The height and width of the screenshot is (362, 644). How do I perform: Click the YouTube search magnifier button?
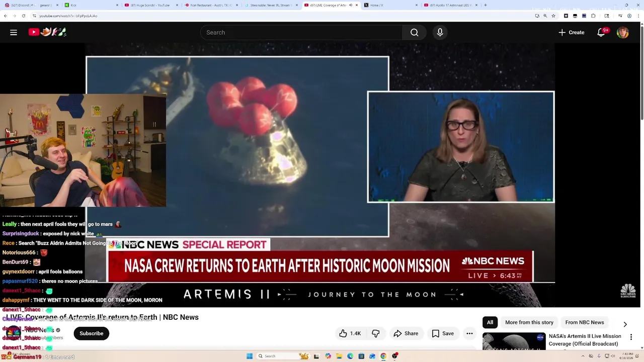coord(414,32)
